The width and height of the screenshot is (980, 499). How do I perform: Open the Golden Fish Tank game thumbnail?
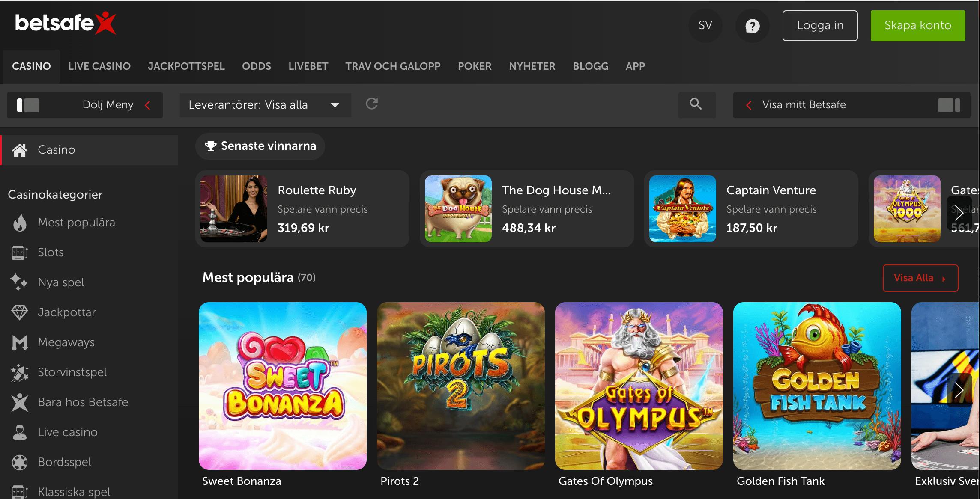click(817, 386)
